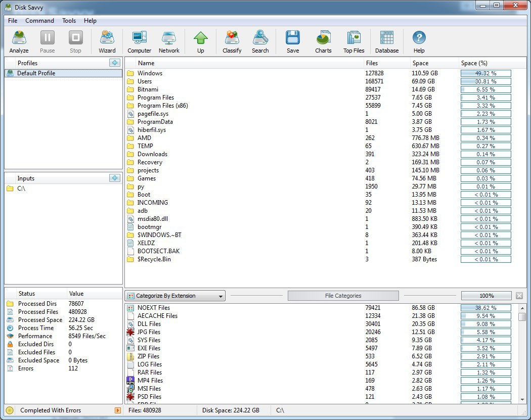Select the Default Profile entry

point(63,73)
